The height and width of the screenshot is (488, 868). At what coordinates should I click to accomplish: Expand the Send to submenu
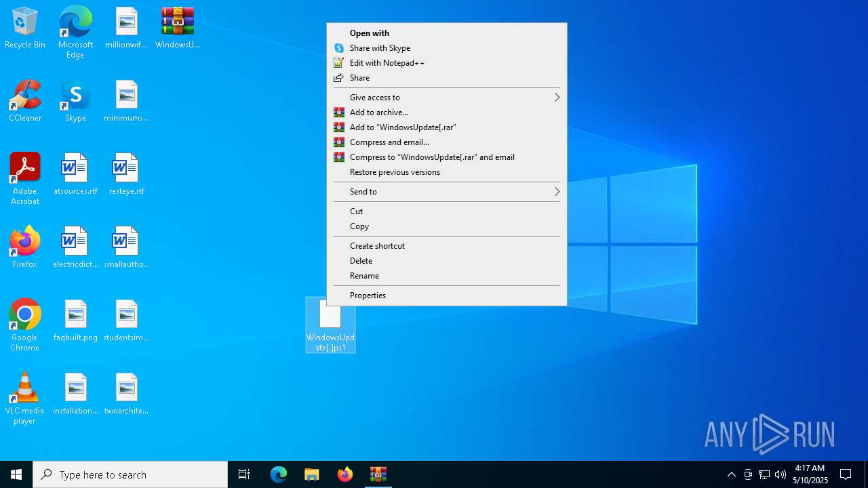pyautogui.click(x=447, y=192)
